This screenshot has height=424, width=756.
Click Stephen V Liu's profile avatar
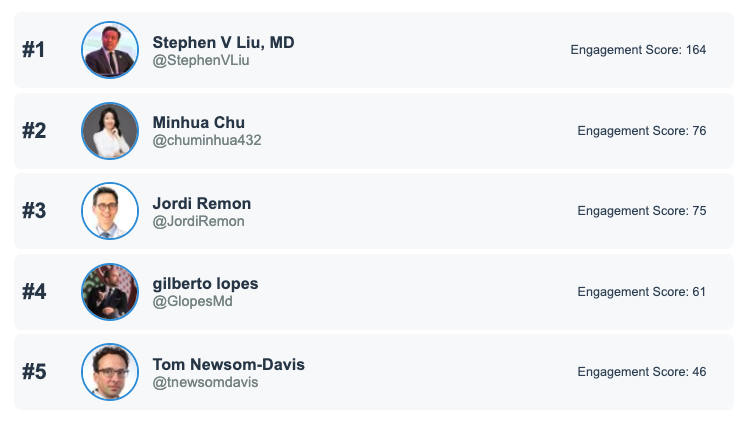pos(110,50)
